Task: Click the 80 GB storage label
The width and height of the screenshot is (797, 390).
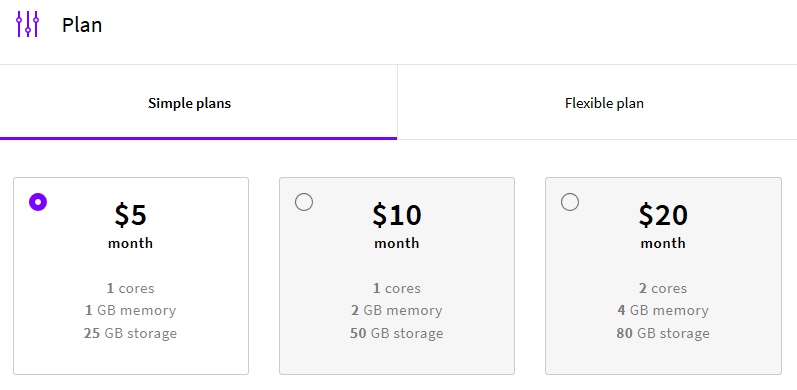Action: (663, 334)
